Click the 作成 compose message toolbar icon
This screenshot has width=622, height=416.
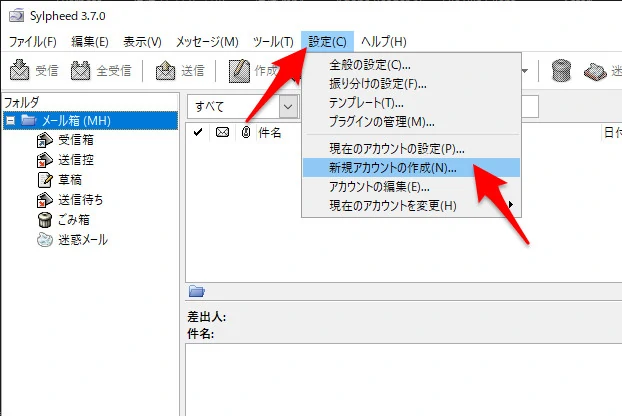(x=239, y=71)
